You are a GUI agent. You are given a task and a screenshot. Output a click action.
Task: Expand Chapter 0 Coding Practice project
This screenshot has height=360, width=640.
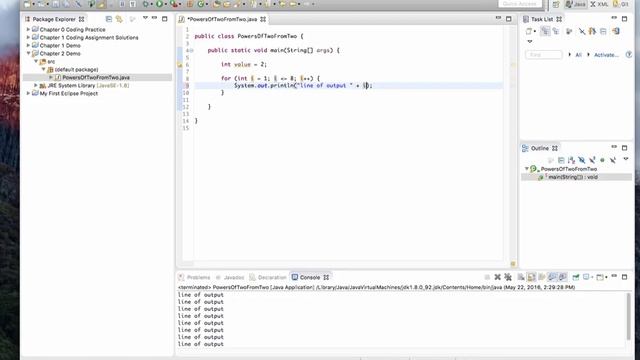[x=28, y=29]
